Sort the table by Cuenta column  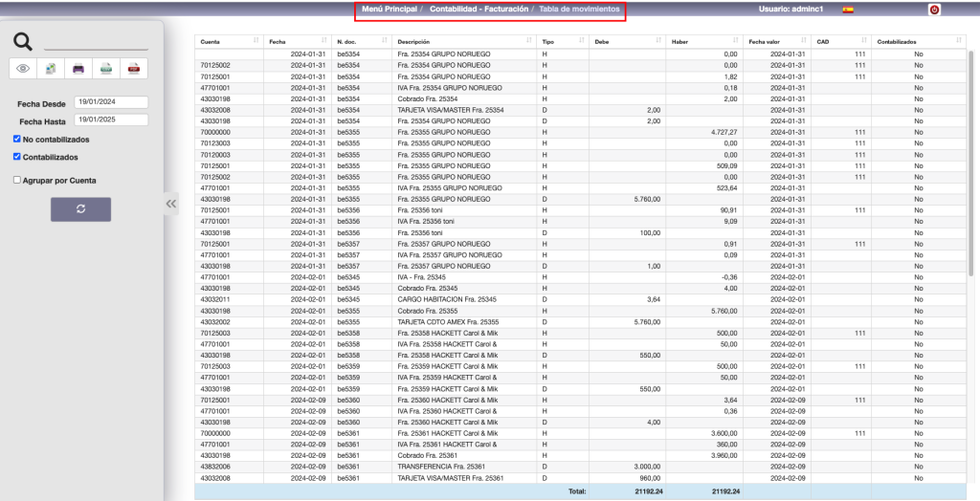228,42
